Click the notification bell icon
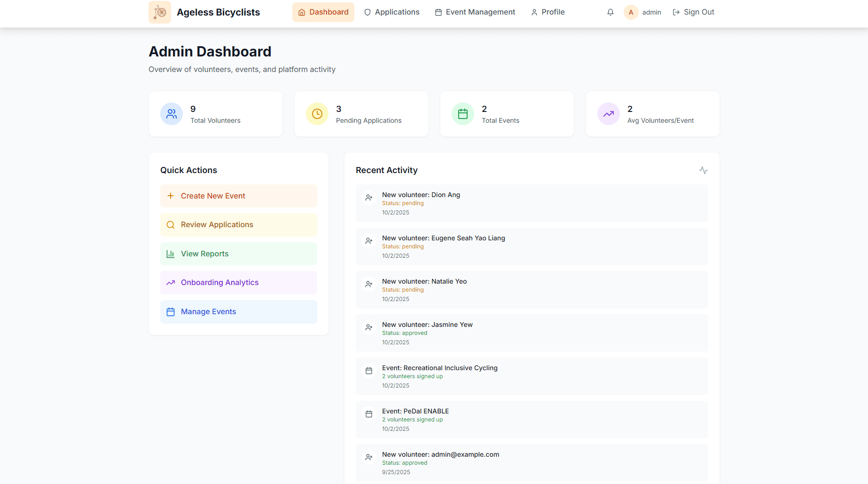The image size is (868, 484). tap(610, 12)
